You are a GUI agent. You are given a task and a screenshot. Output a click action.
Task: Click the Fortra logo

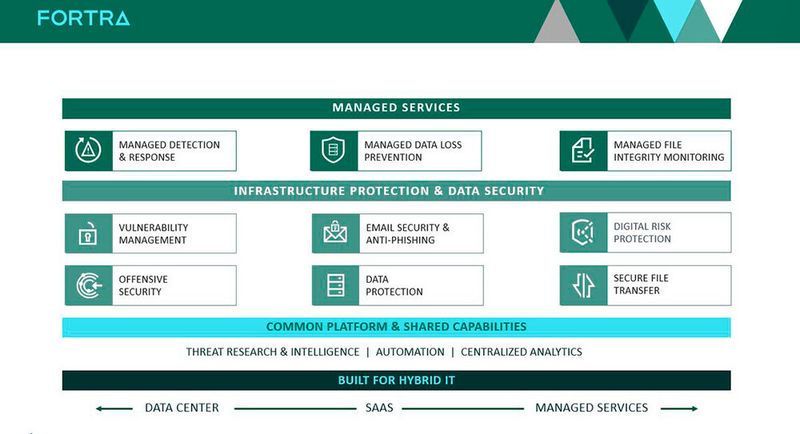coord(84,18)
